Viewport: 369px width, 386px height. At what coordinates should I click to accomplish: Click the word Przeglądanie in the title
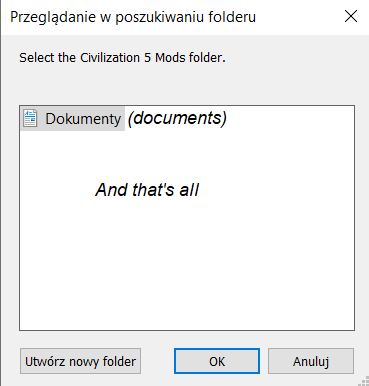pyautogui.click(x=53, y=17)
